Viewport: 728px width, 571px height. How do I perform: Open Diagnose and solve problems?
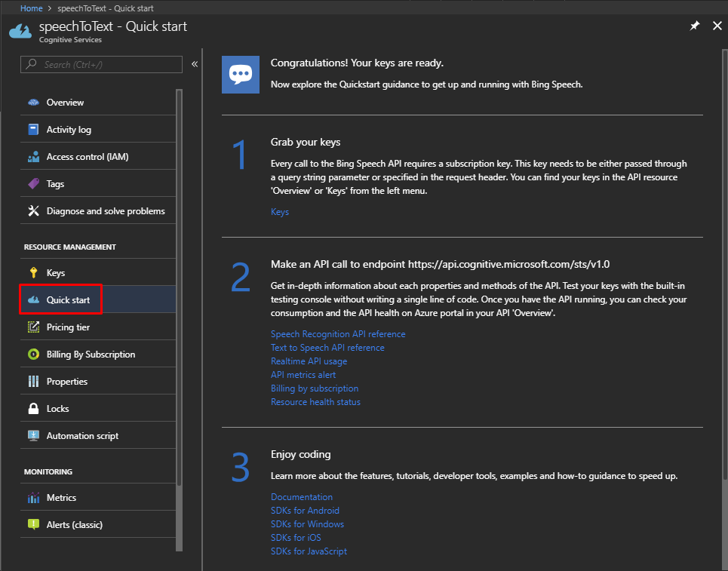click(105, 211)
